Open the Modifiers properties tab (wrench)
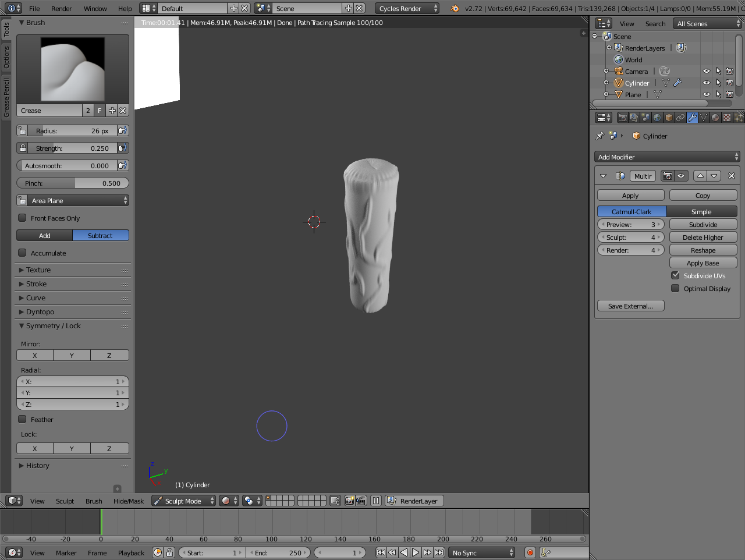 pos(692,118)
